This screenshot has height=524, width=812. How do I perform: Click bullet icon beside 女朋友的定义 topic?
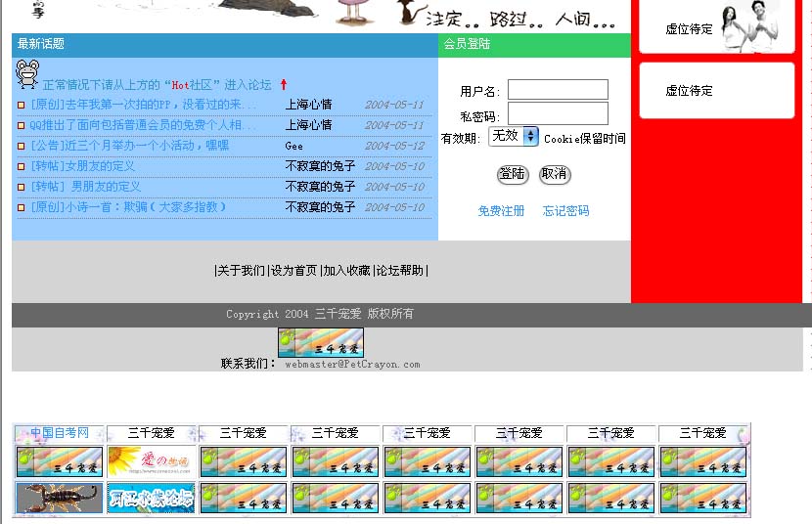point(22,166)
